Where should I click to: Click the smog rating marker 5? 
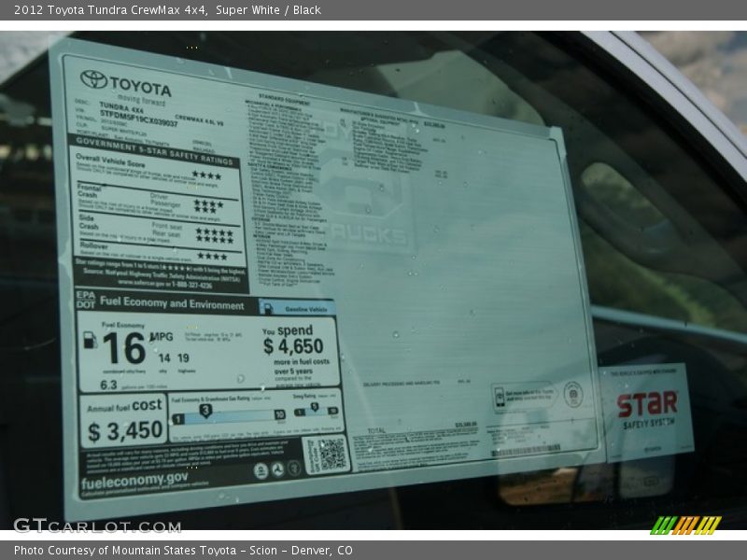click(315, 407)
